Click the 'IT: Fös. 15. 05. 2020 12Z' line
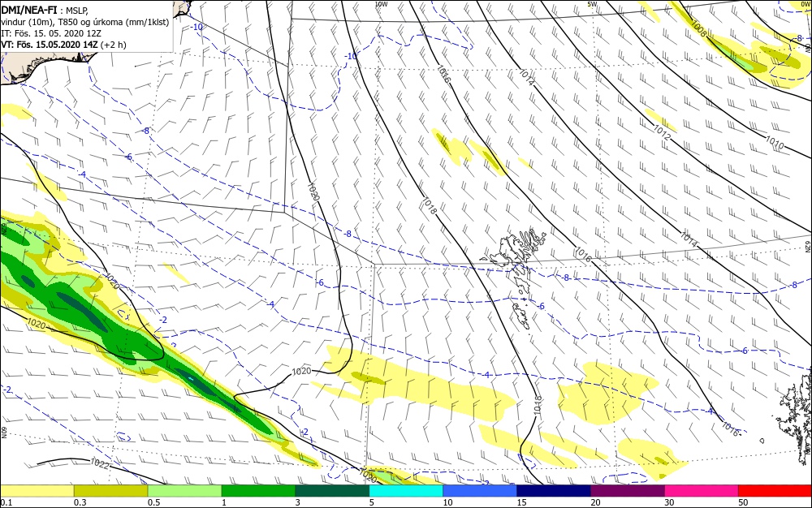Viewport: 812px width, 508px height. 51,33
